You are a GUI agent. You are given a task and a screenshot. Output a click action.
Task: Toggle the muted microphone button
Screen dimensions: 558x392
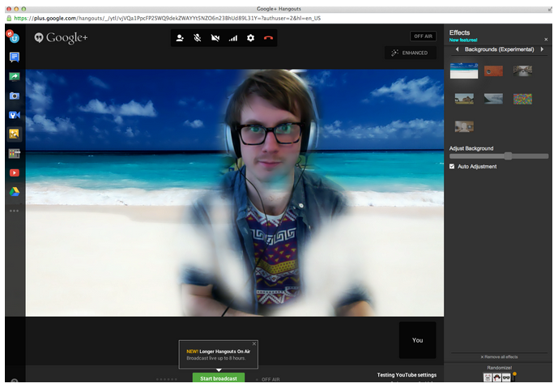(198, 38)
